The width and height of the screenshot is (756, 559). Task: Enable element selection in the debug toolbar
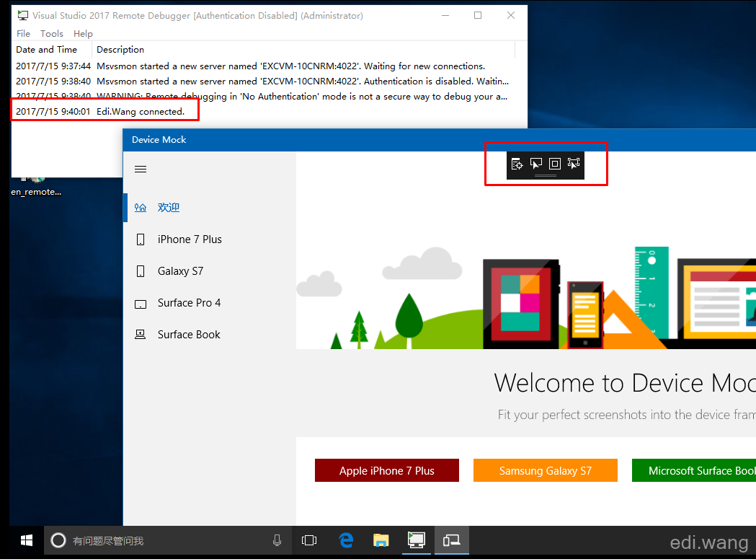point(535,164)
